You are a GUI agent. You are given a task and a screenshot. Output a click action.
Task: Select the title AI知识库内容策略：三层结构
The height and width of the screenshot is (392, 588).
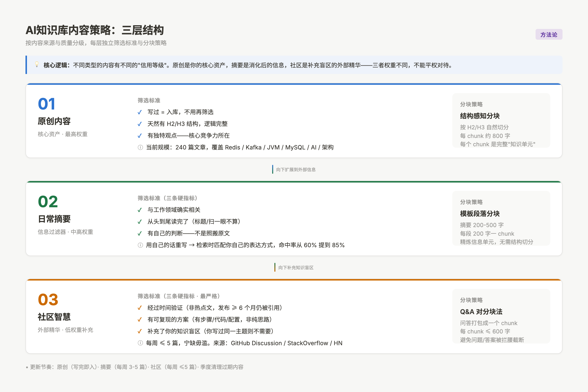click(x=95, y=30)
